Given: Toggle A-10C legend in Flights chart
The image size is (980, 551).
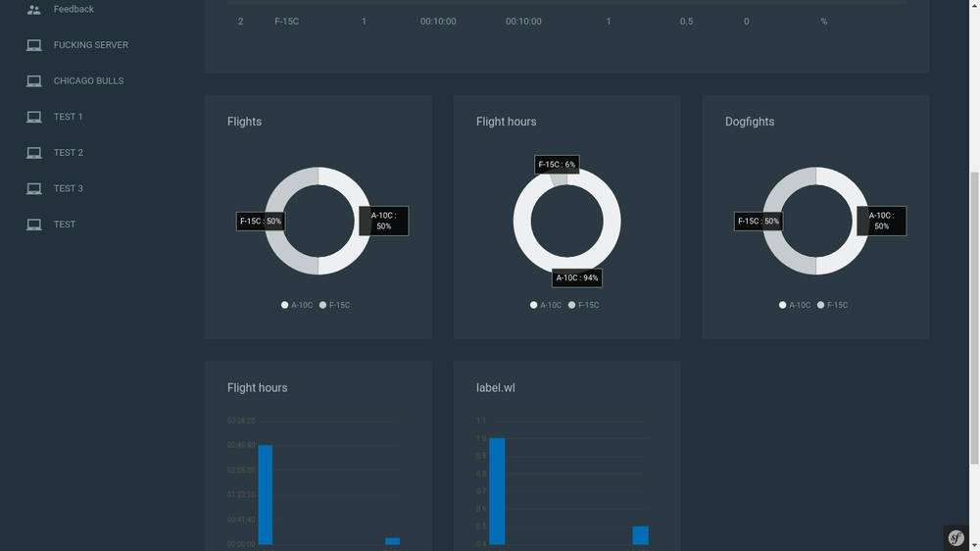Looking at the screenshot, I should pos(297,305).
